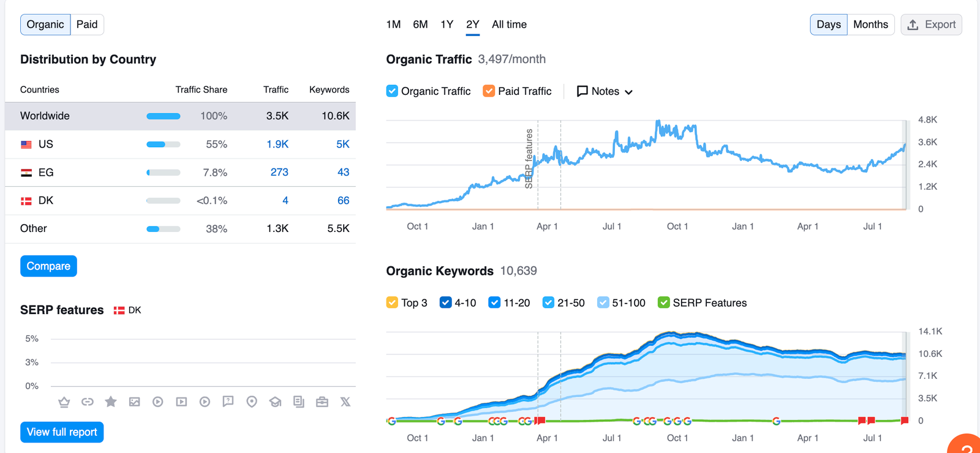
Task: Click the Featured snippet crown icon
Action: point(64,402)
